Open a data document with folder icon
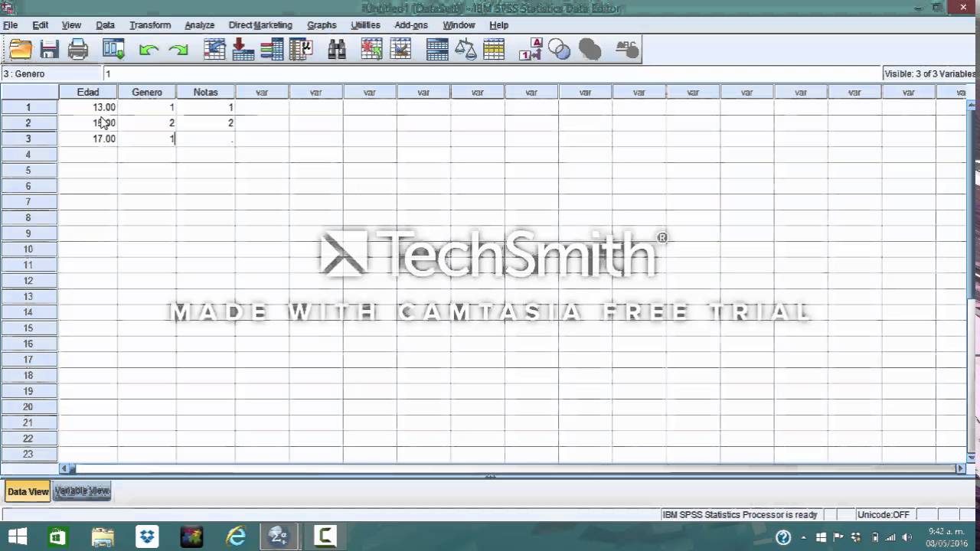 click(x=21, y=50)
